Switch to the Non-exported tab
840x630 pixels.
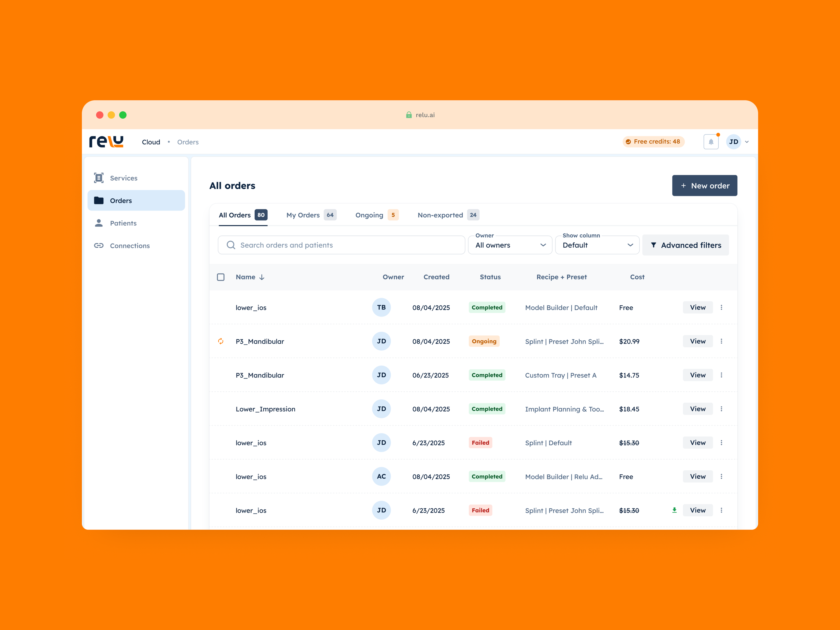pyautogui.click(x=448, y=215)
